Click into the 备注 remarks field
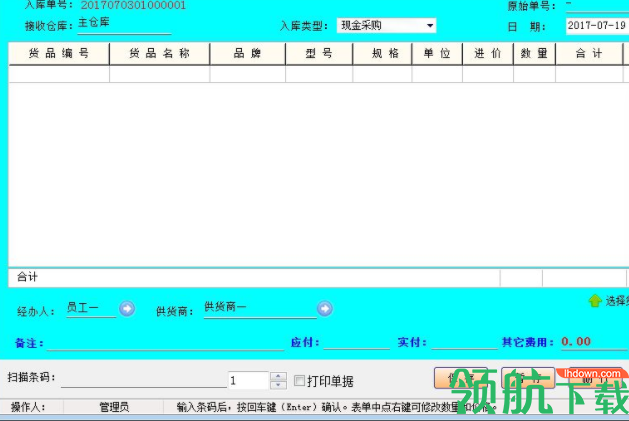Viewport: 629px width, 421px height. pyautogui.click(x=166, y=343)
